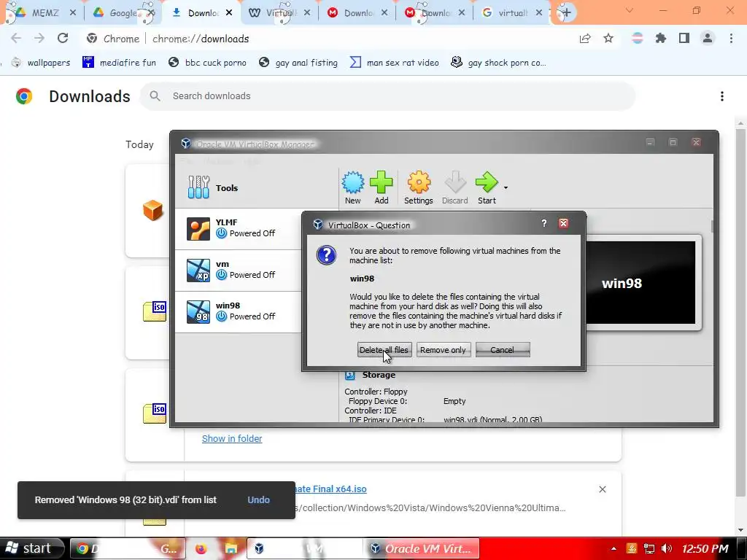
Task: Click the browser back arrow
Action: pos(16,39)
